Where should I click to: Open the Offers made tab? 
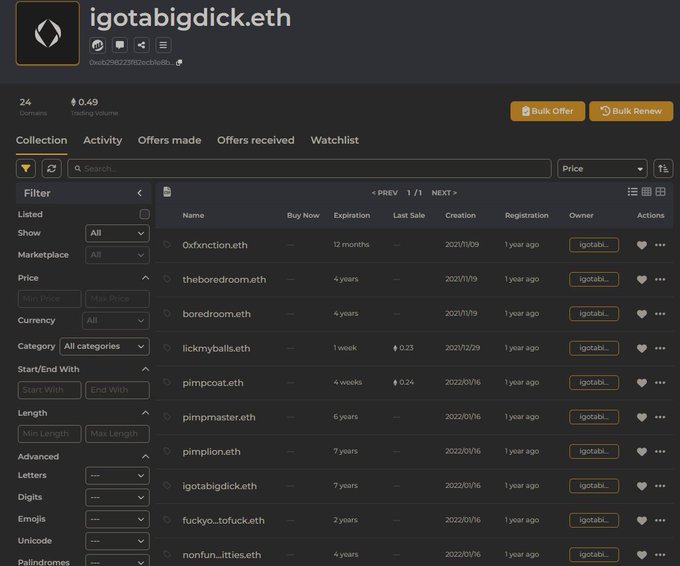pos(170,141)
